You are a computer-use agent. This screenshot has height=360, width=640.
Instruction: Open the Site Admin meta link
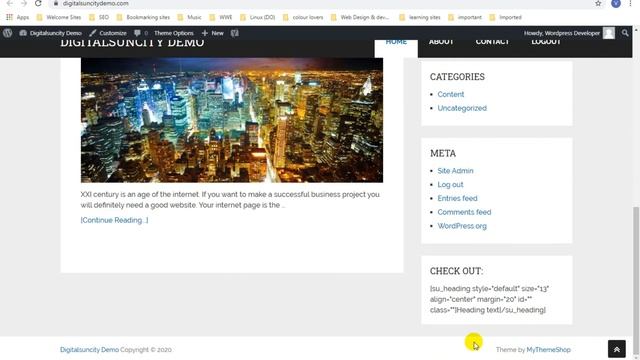click(x=456, y=171)
